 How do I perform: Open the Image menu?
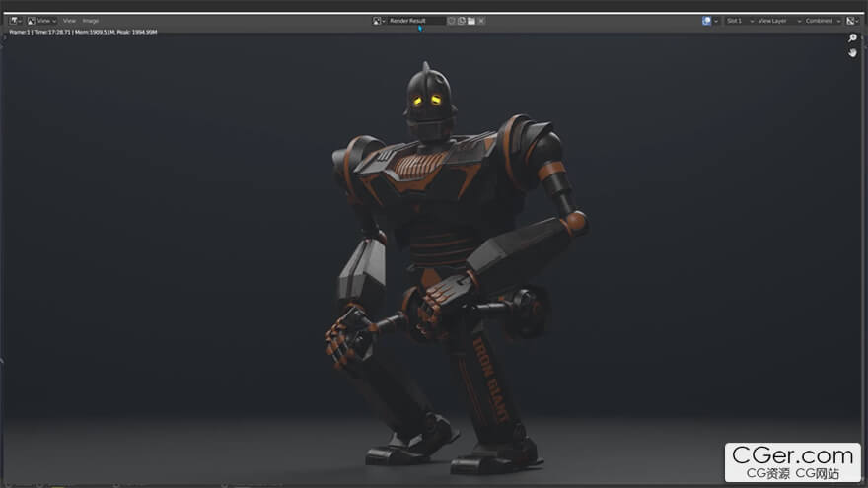[90, 21]
